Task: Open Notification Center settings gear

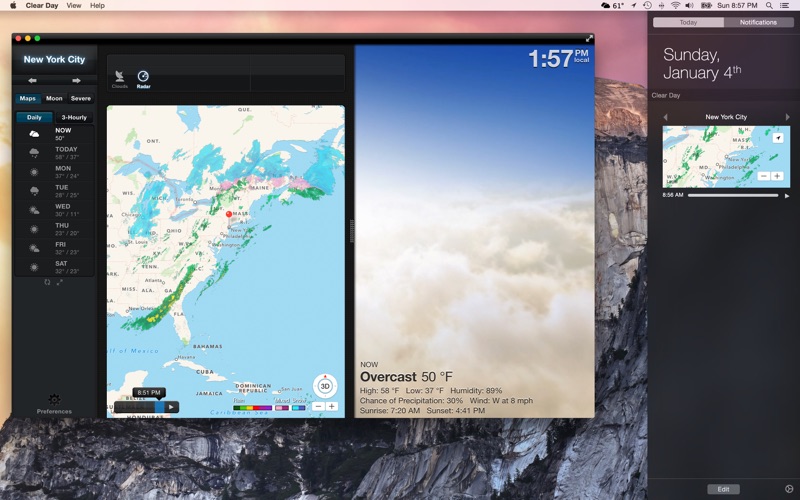Action: (789, 489)
